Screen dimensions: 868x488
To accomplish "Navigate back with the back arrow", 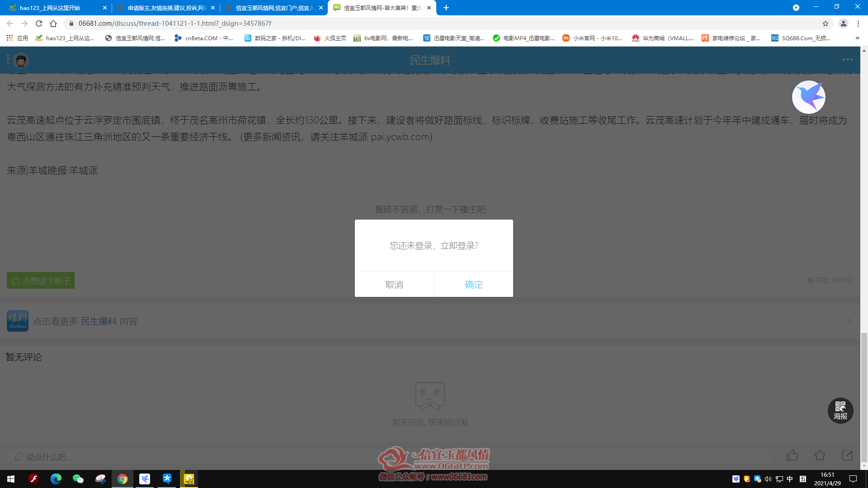I will [10, 23].
